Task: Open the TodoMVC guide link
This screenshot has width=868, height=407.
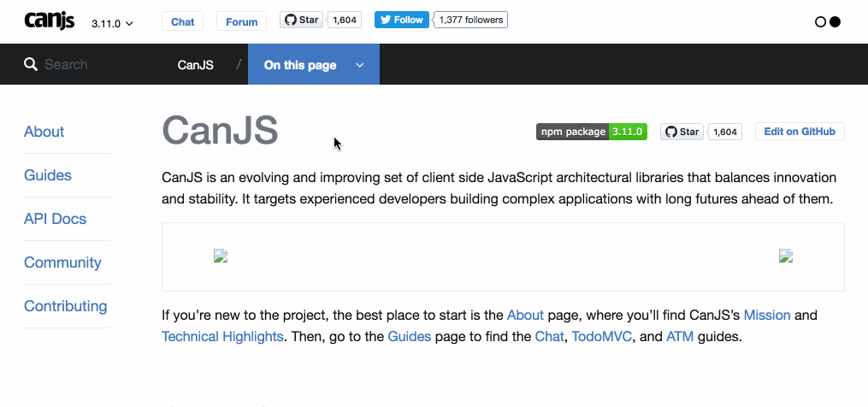Action: [602, 337]
